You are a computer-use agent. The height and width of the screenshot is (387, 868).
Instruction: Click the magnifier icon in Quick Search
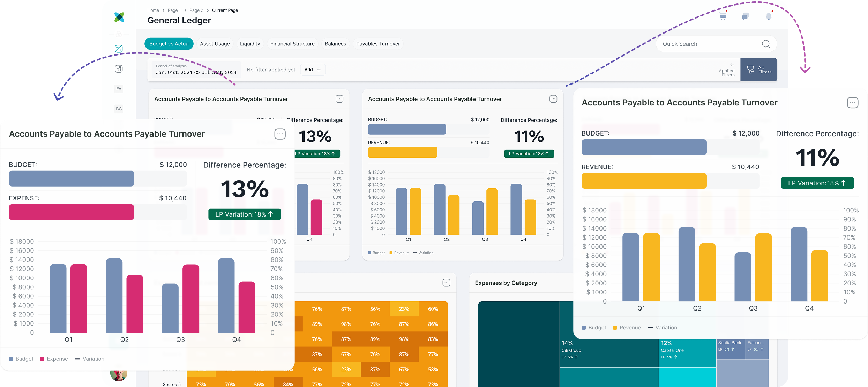click(765, 44)
